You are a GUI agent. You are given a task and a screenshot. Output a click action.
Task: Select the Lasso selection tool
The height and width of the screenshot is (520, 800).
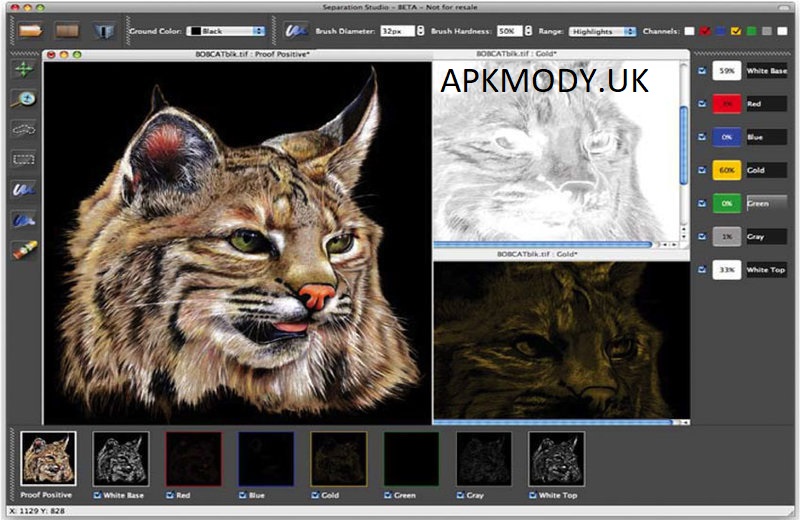[23, 129]
